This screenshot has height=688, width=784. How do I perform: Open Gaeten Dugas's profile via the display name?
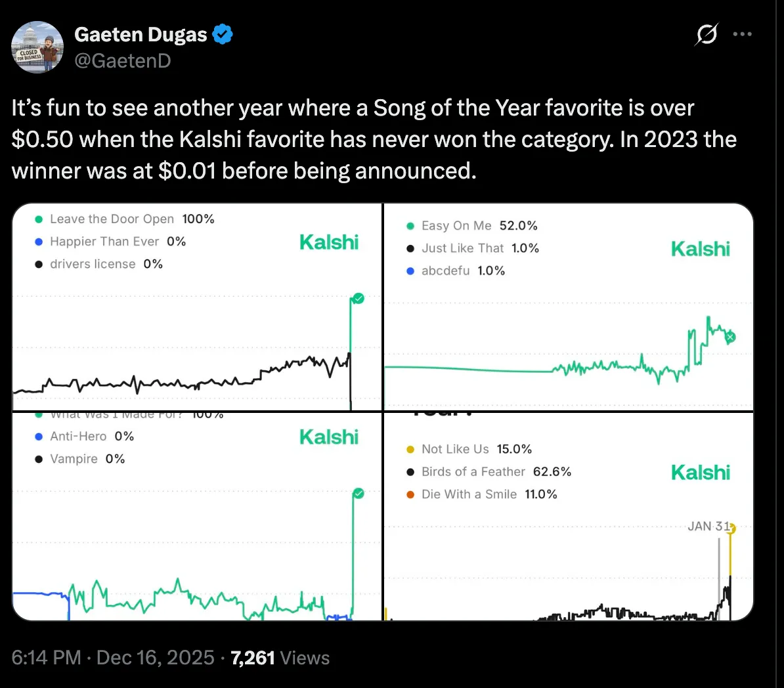141,34
